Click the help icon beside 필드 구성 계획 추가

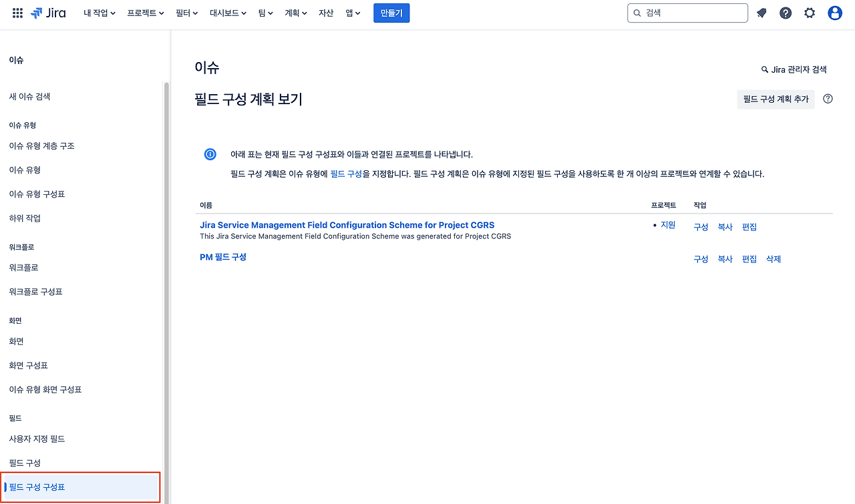(x=827, y=98)
